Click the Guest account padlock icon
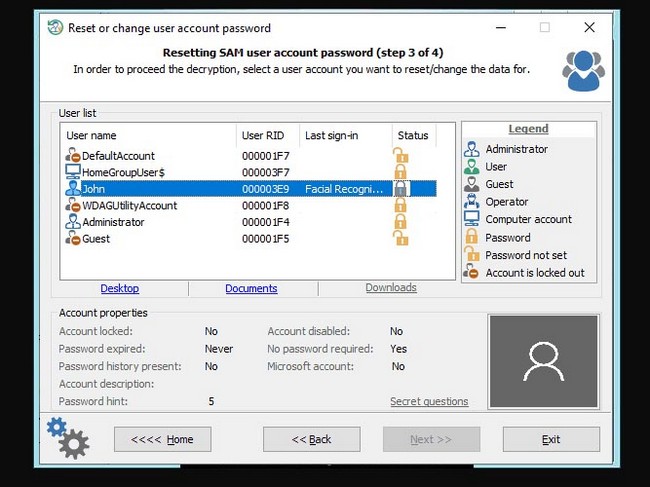650x487 pixels. (401, 239)
